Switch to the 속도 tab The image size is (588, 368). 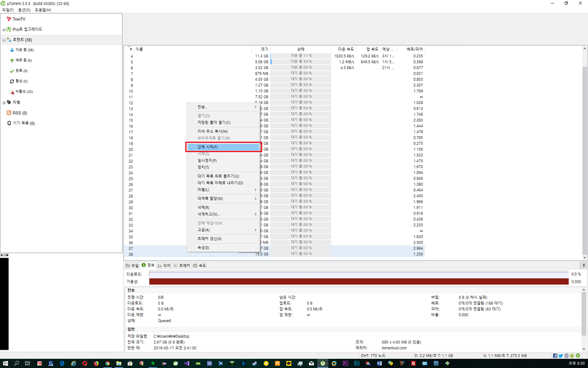(199, 266)
